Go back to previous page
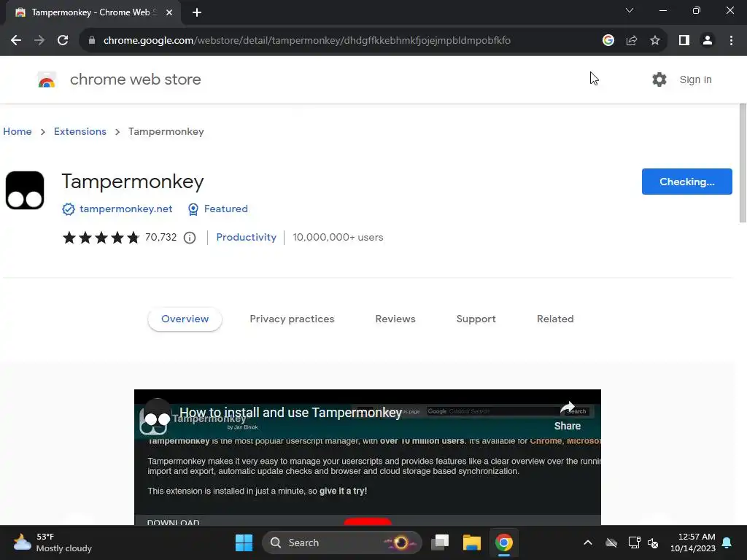747x560 pixels. (16, 41)
